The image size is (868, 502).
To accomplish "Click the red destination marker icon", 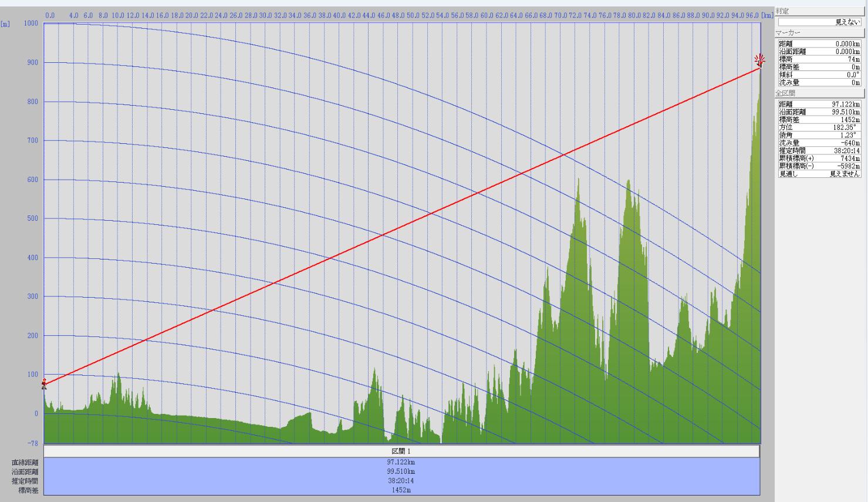I will [x=760, y=60].
